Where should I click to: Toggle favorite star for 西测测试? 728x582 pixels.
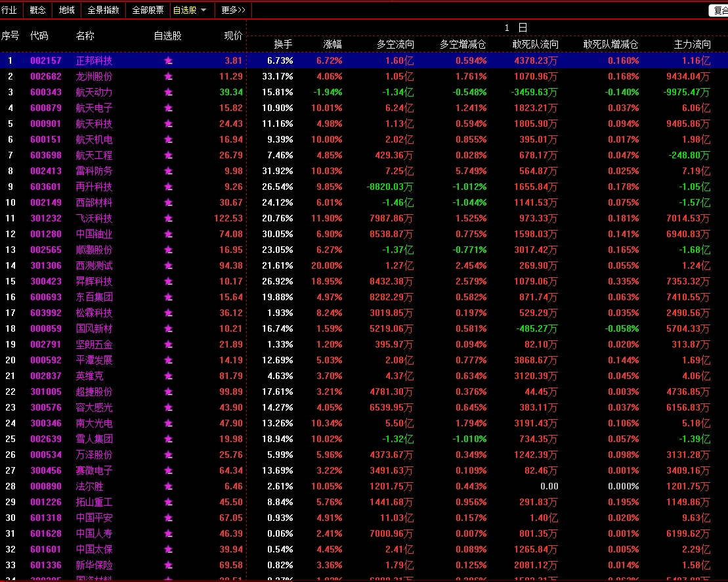point(168,266)
